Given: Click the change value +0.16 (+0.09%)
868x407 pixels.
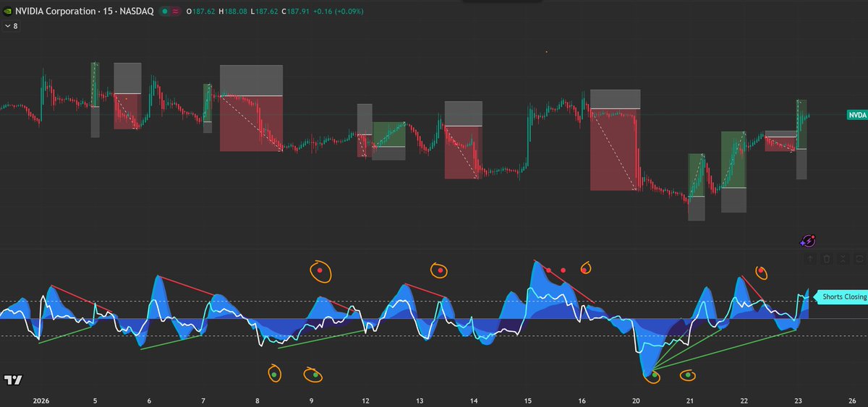Looking at the screenshot, I should (x=340, y=12).
